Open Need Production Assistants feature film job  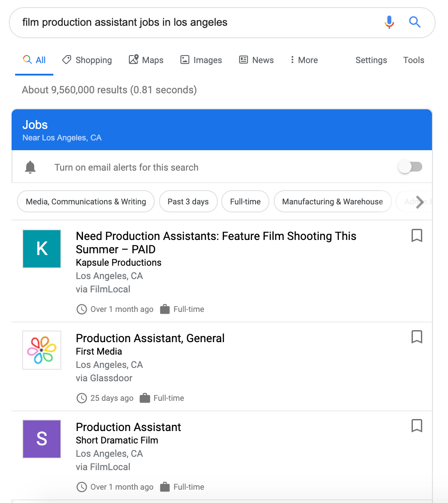pos(216,243)
